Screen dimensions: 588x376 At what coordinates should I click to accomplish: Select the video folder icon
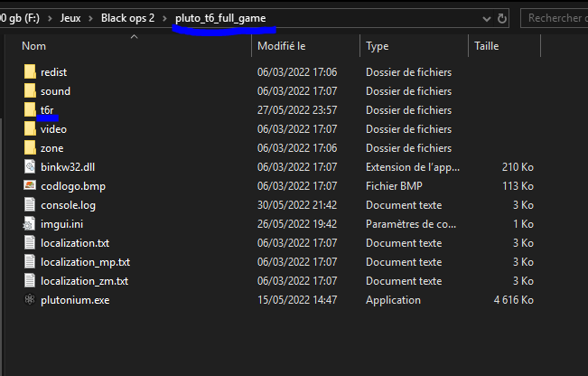coord(30,128)
